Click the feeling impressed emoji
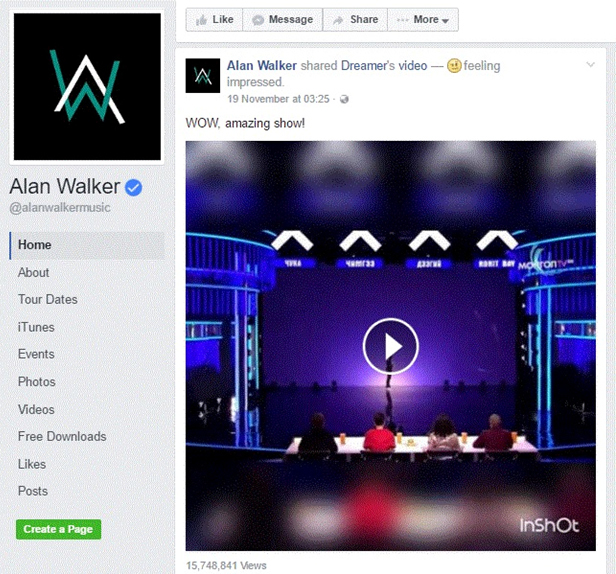The image size is (616, 574). [454, 66]
